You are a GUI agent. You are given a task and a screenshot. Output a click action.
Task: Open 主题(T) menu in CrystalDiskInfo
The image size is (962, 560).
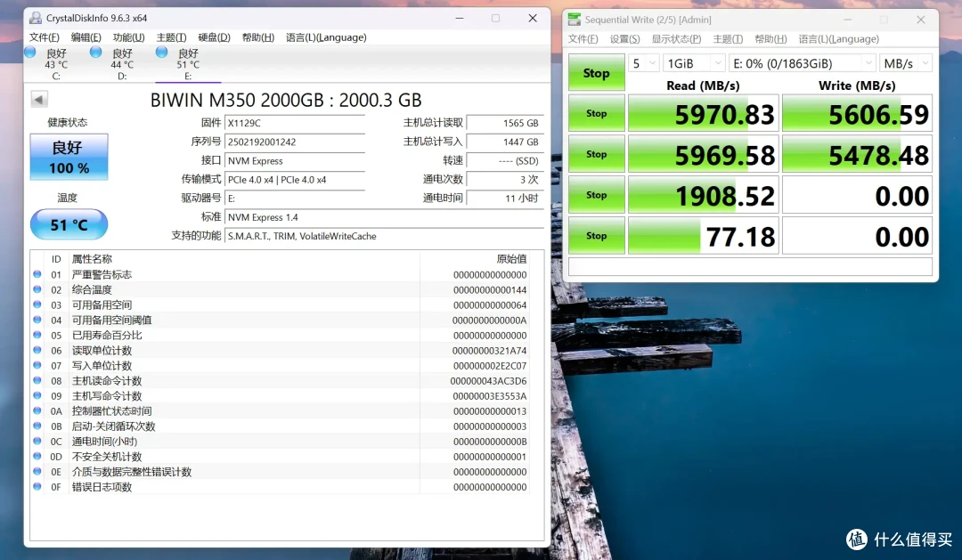tap(171, 37)
